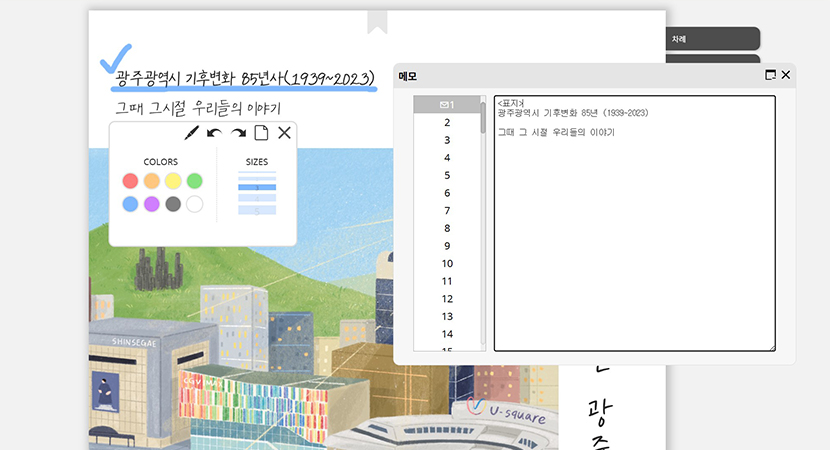
Task: Select the purple color swatch
Action: 151,204
